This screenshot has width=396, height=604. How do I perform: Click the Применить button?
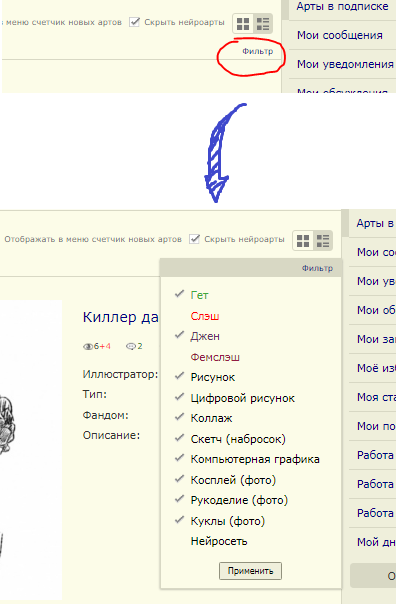(x=250, y=571)
